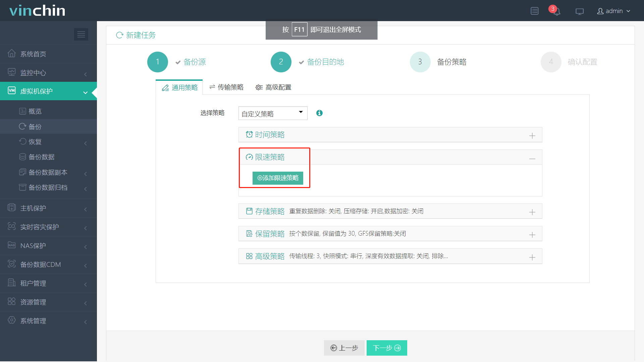Click step 3 备份策略 circle

[420, 62]
